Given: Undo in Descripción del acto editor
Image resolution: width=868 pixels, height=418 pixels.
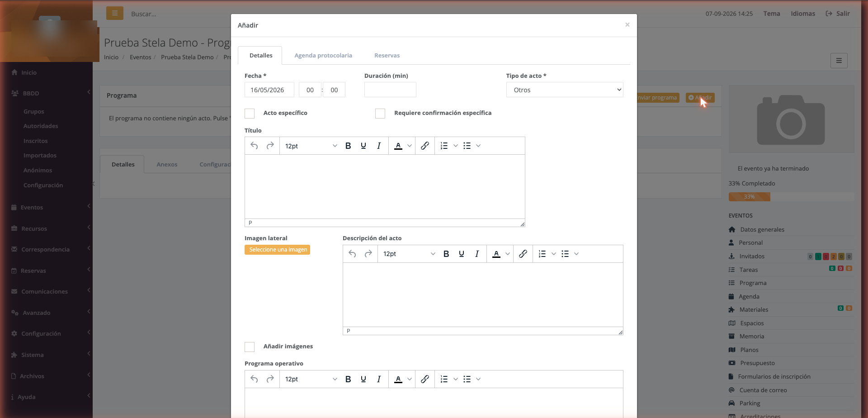Looking at the screenshot, I should point(353,254).
